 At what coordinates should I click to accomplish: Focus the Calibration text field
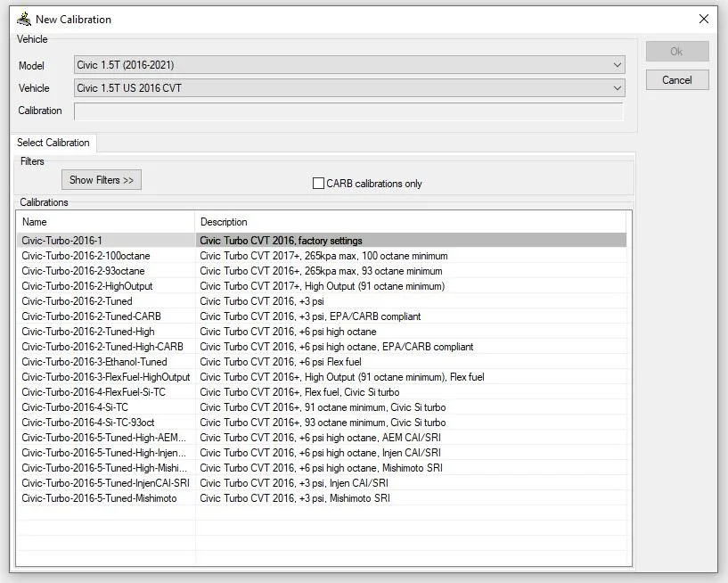coord(348,111)
